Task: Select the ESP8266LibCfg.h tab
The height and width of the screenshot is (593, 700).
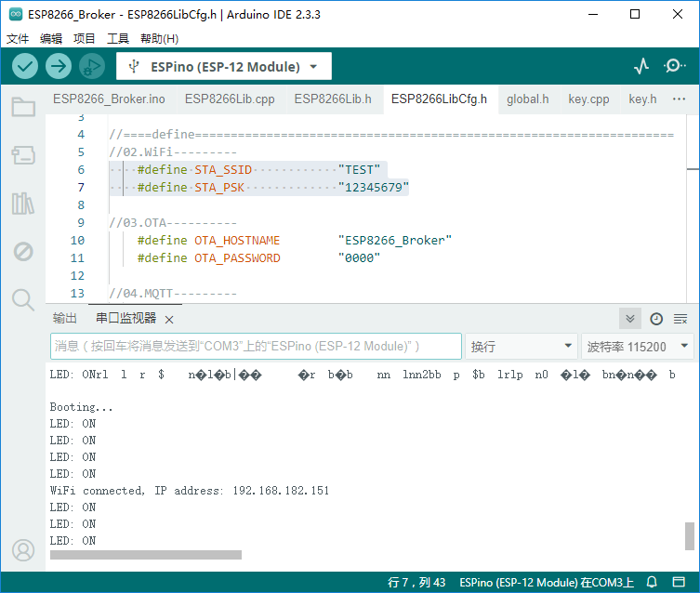Action: tap(439, 99)
